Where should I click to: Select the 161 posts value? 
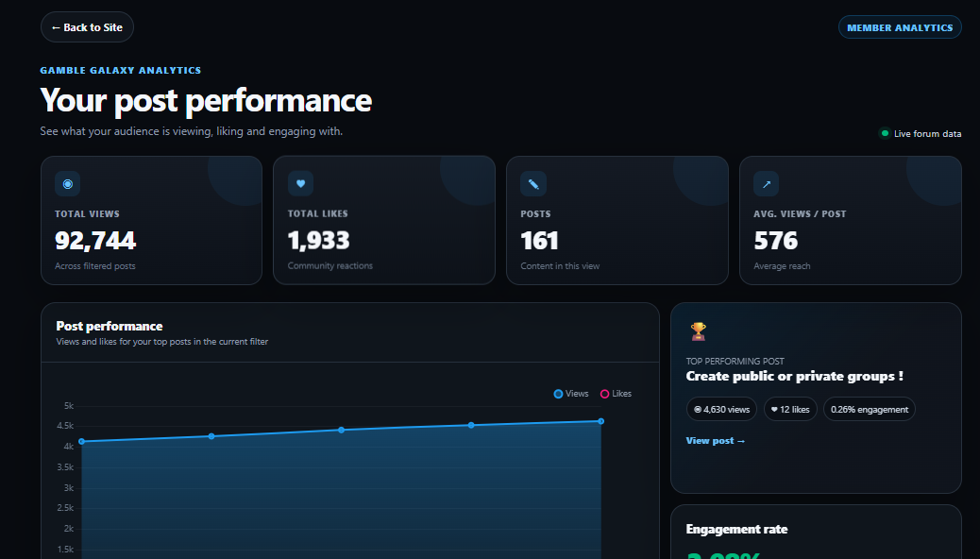[539, 241]
